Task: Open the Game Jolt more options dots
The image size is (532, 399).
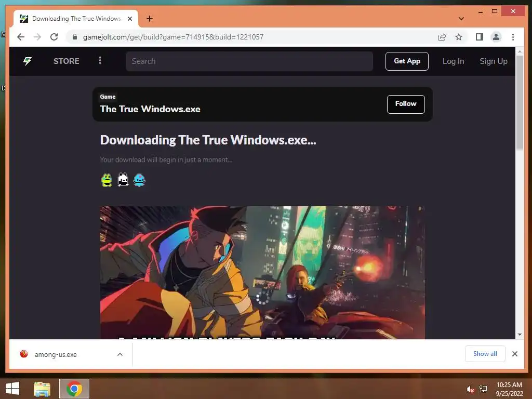Action: coord(100,60)
